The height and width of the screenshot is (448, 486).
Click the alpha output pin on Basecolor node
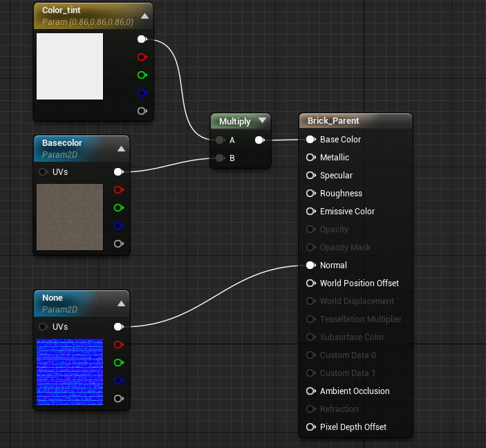pyautogui.click(x=118, y=243)
